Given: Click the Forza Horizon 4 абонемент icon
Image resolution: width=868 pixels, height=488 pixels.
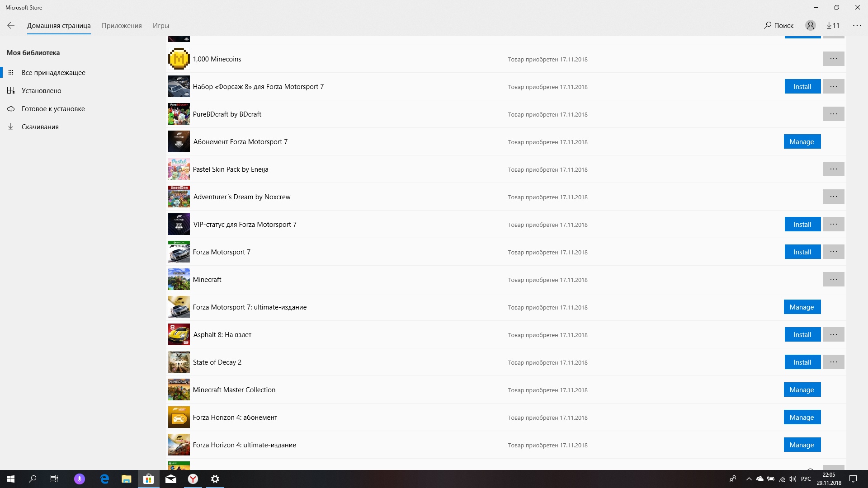Looking at the screenshot, I should pyautogui.click(x=179, y=417).
